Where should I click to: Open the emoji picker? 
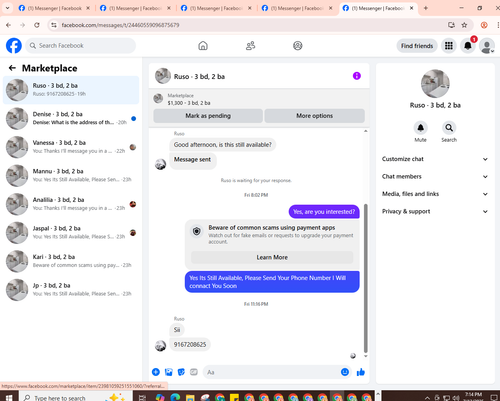click(345, 372)
